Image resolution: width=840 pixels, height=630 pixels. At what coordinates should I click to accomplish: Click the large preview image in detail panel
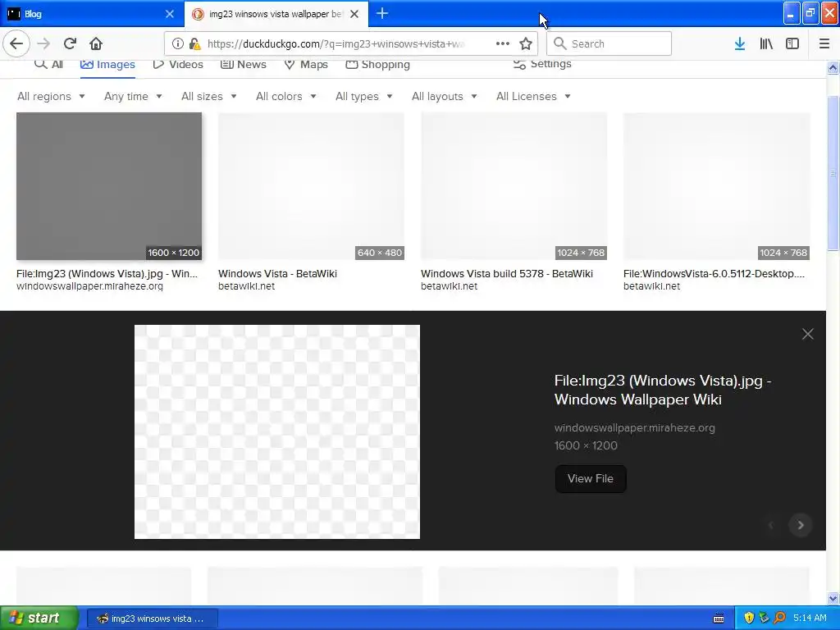277,431
